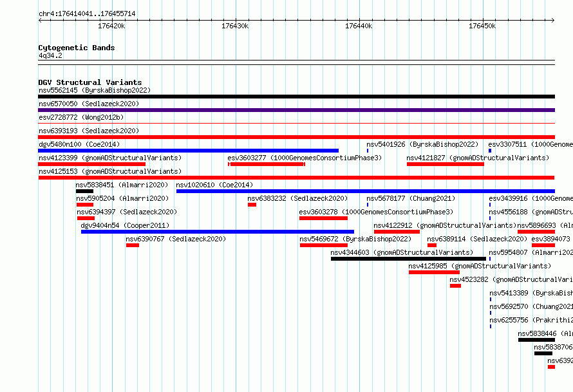
Task: Open the nsv4125985 gnomAD variant label
Action: [480, 266]
